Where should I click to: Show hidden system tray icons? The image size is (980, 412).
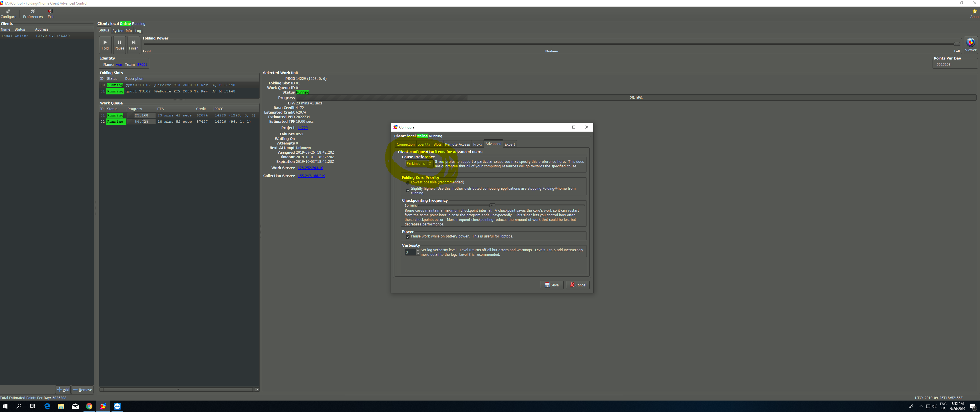(x=921, y=406)
